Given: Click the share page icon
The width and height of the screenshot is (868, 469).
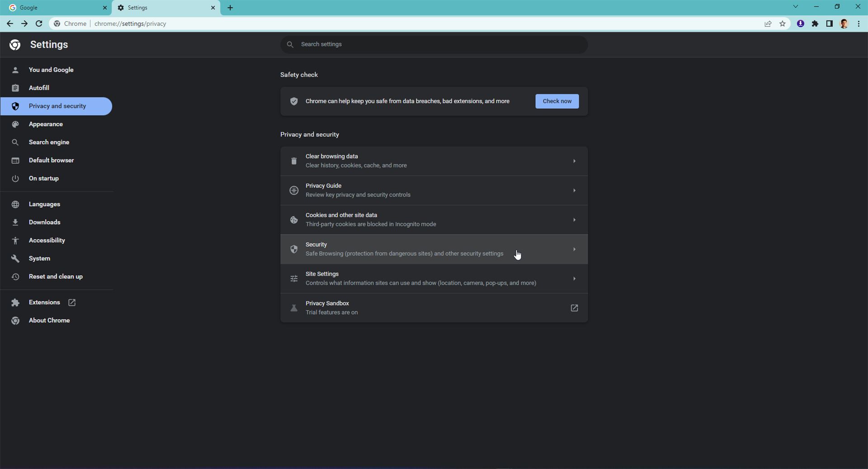Looking at the screenshot, I should point(768,24).
